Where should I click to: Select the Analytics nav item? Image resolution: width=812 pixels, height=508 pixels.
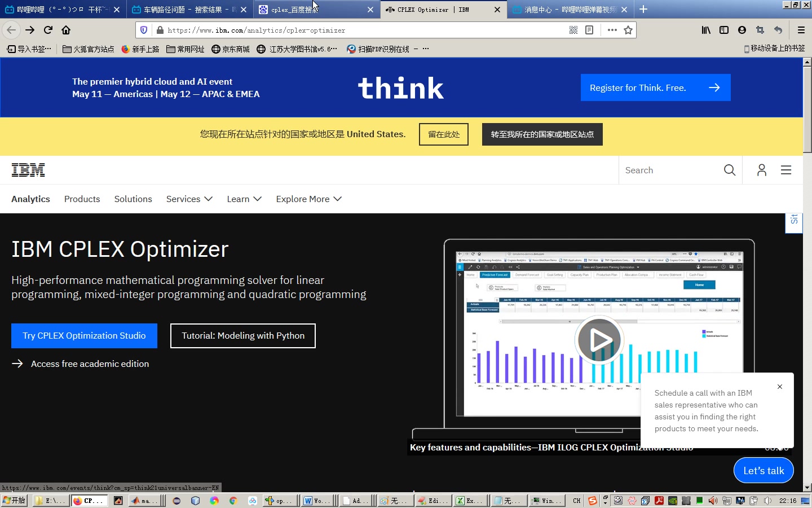coord(30,199)
